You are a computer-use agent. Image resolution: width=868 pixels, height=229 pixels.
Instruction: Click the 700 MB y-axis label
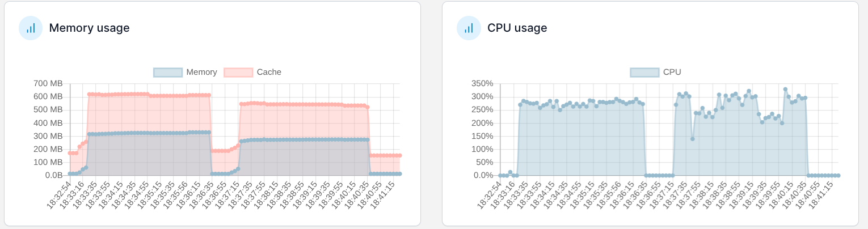48,83
